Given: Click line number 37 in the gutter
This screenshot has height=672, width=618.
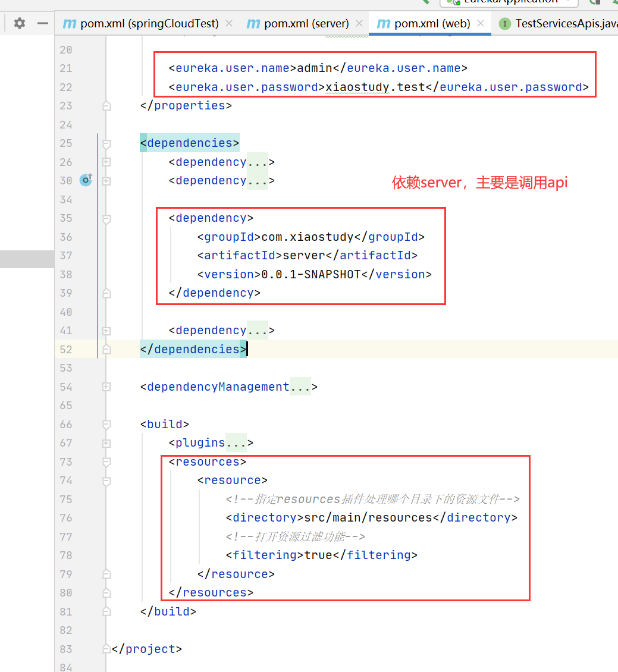Looking at the screenshot, I should (x=66, y=256).
